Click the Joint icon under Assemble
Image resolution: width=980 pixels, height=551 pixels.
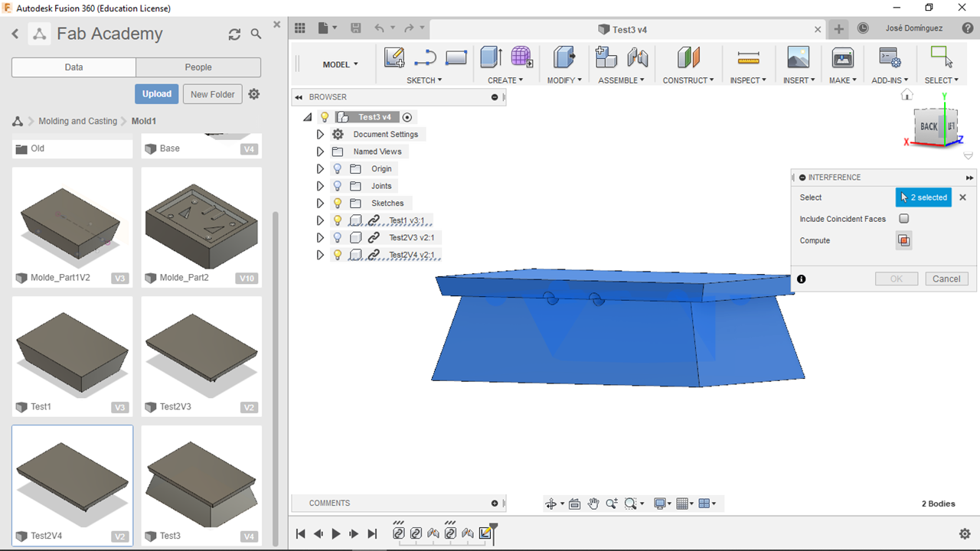coord(638,57)
